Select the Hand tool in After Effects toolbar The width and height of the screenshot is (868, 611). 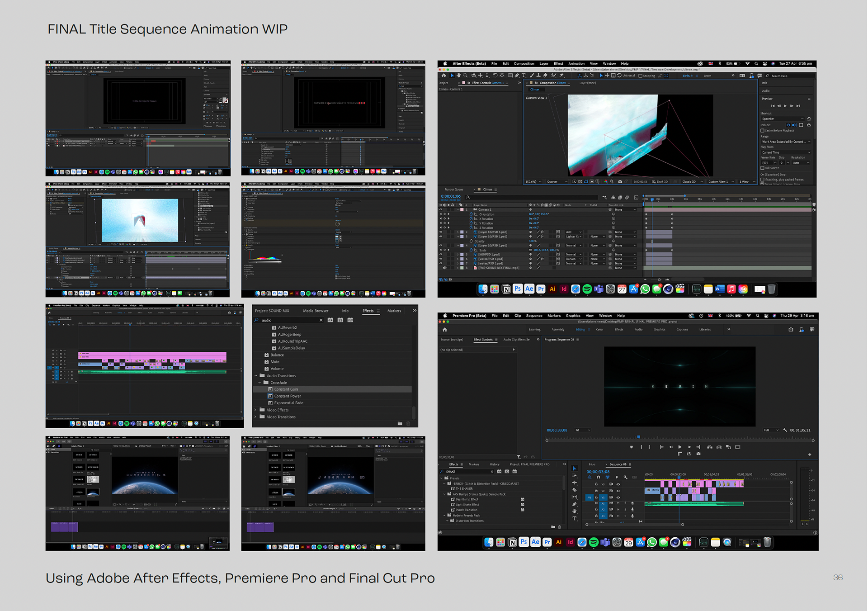pyautogui.click(x=458, y=76)
